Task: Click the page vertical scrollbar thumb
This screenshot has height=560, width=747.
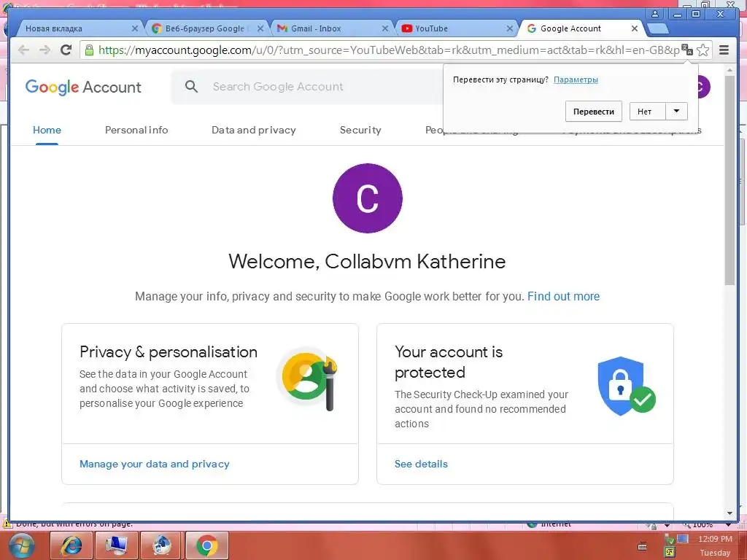Action: tap(729, 180)
